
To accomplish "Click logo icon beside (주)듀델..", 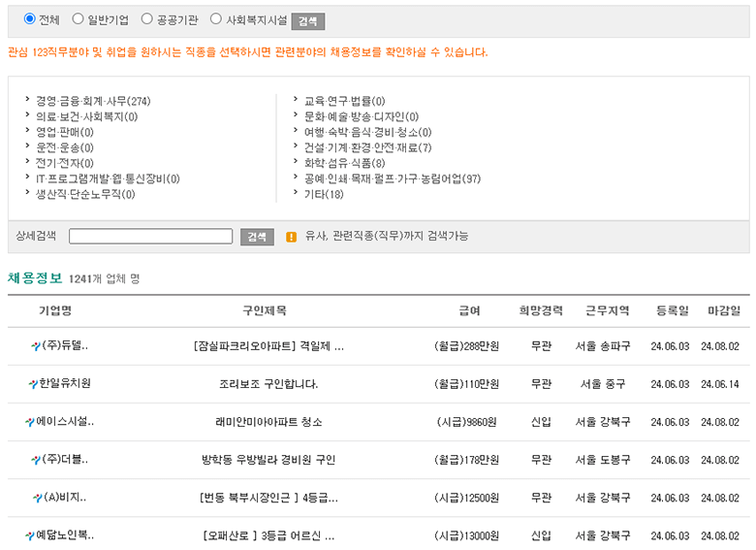I will tap(36, 346).
